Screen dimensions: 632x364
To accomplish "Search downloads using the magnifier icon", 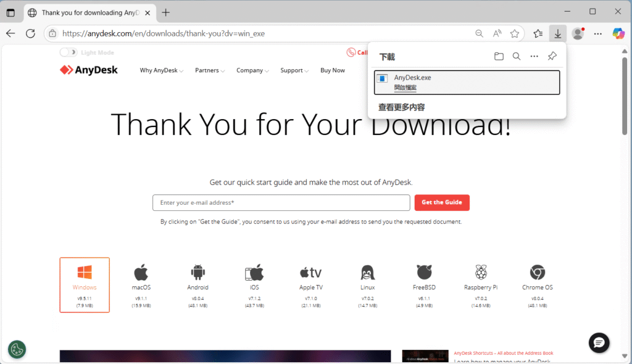I will (517, 57).
